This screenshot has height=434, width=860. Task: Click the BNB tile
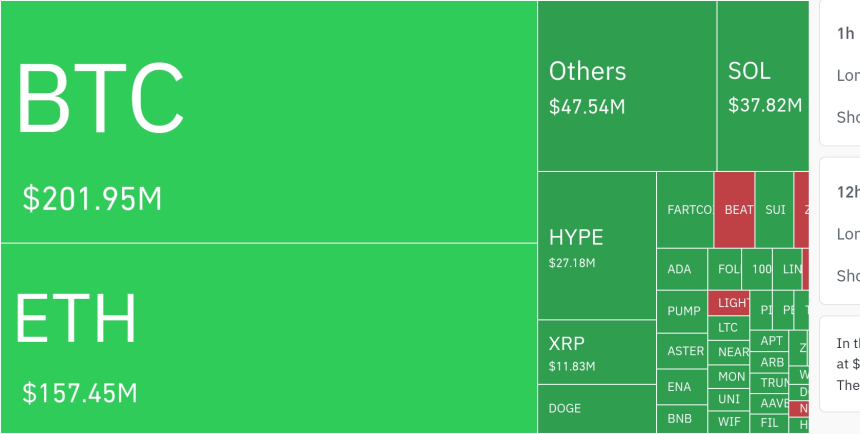pyautogui.click(x=681, y=419)
